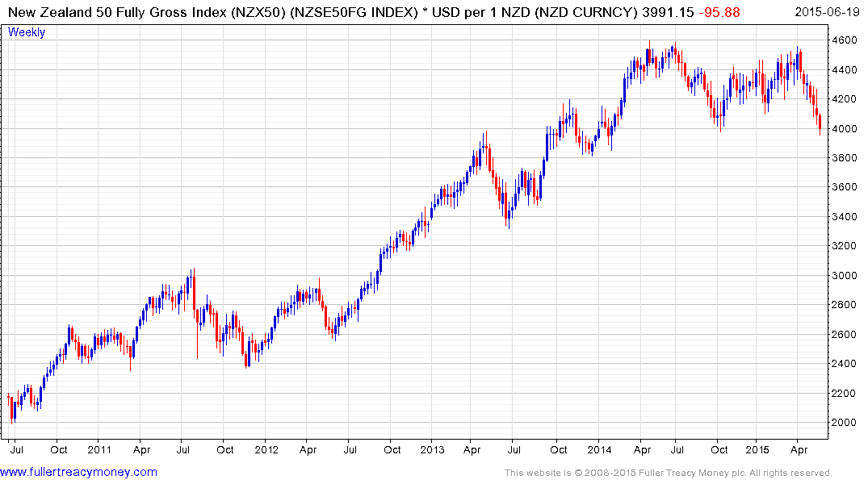Click the 3600 price axis label
Viewport: 868px width, 484px height.
click(x=845, y=187)
